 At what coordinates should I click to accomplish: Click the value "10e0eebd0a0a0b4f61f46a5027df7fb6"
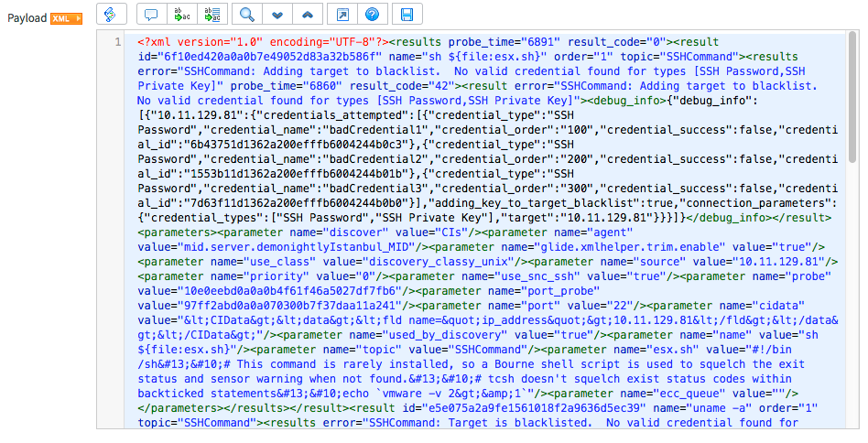[289, 291]
